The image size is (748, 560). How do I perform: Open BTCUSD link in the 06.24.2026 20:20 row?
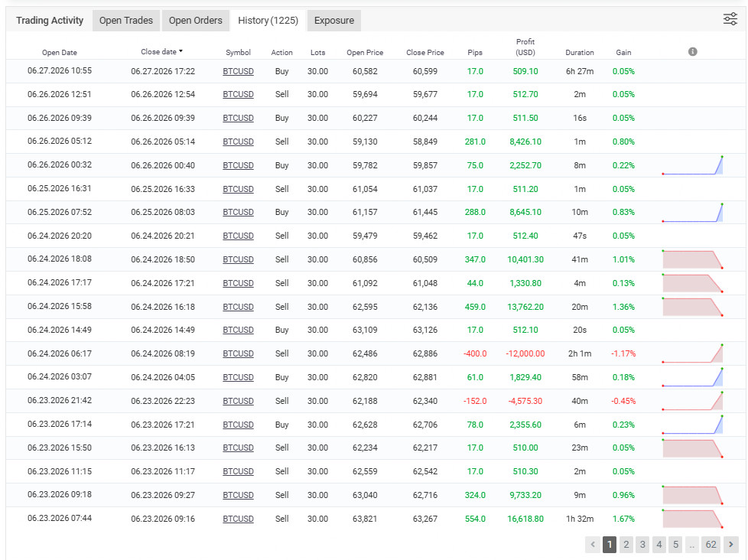[238, 236]
